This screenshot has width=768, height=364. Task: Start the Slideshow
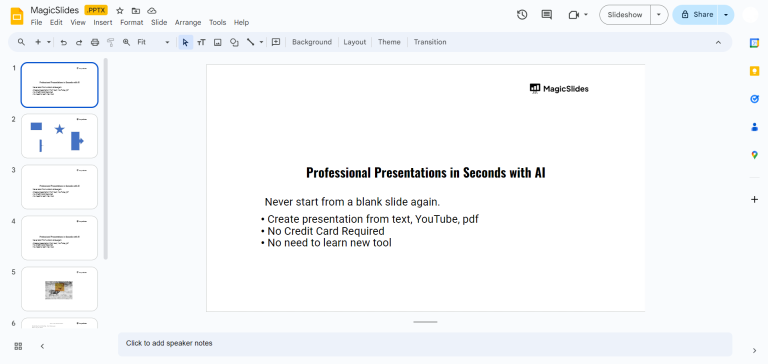(x=625, y=15)
